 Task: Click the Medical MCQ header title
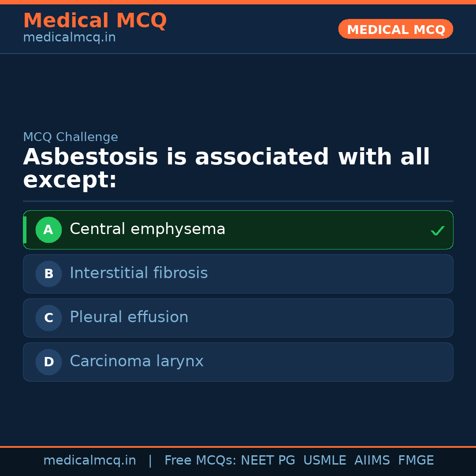click(x=95, y=21)
